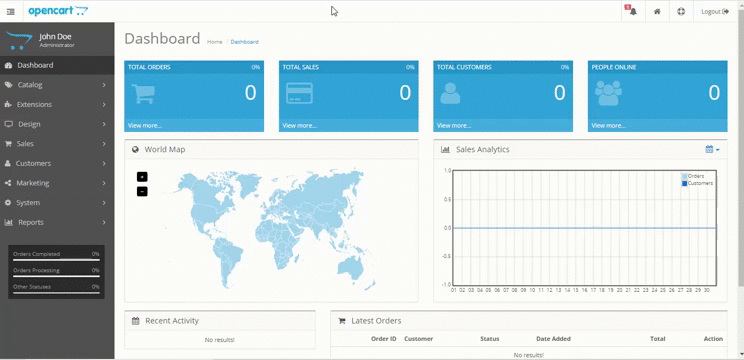This screenshot has width=744, height=360.
Task: Select the Dashboard menu item
Action: click(x=57, y=65)
